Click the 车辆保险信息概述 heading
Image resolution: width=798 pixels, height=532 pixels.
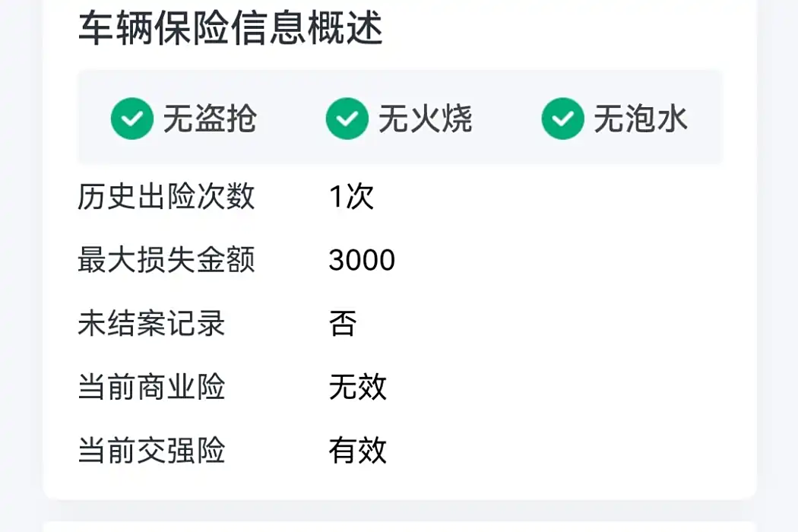point(230,28)
